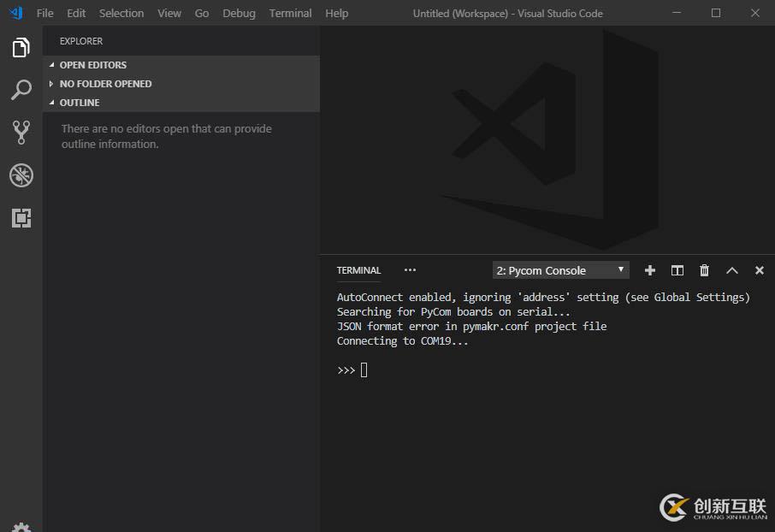Open the Search view

pos(21,90)
